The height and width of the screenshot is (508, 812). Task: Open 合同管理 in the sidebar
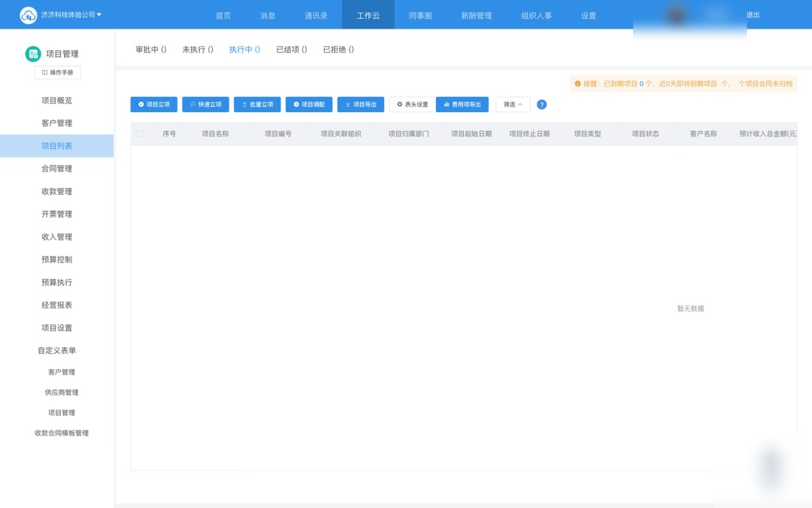tap(57, 169)
